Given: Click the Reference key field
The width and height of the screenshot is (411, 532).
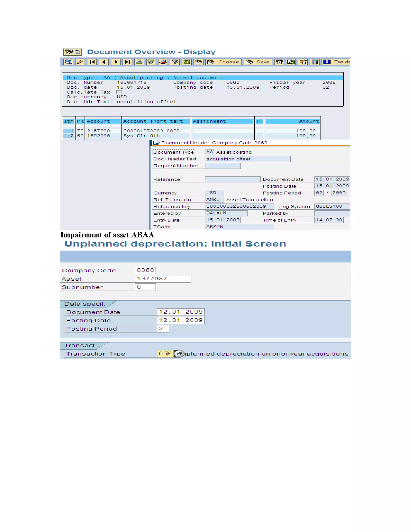Looking at the screenshot, I should pos(239,206).
